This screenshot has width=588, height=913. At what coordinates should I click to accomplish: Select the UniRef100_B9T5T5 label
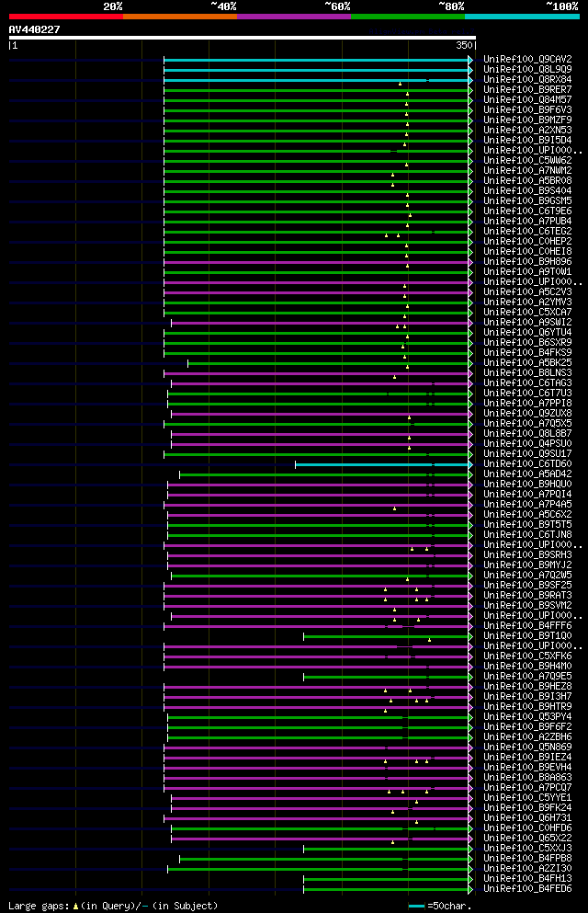point(527,525)
